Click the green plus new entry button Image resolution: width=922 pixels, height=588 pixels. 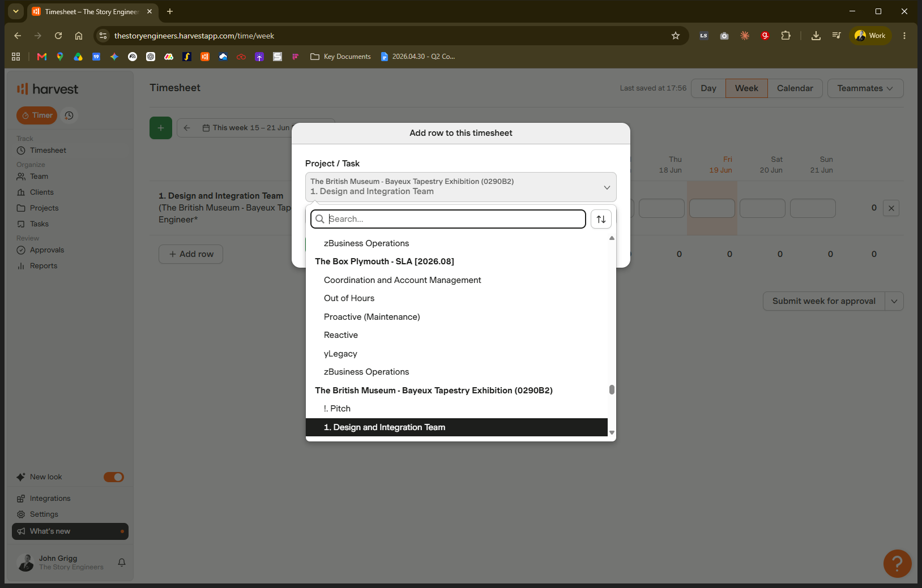[161, 128]
